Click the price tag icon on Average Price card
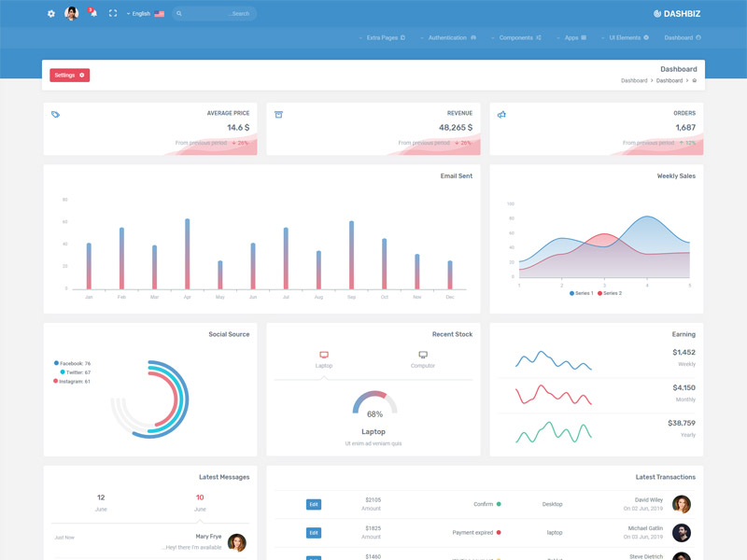This screenshot has height=560, width=747. click(x=56, y=115)
